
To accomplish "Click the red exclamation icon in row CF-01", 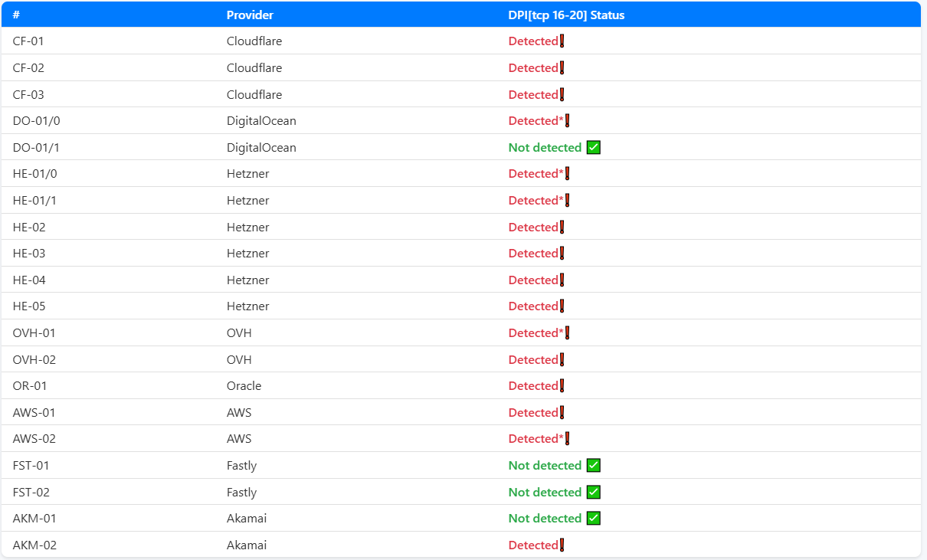I will pyautogui.click(x=562, y=41).
